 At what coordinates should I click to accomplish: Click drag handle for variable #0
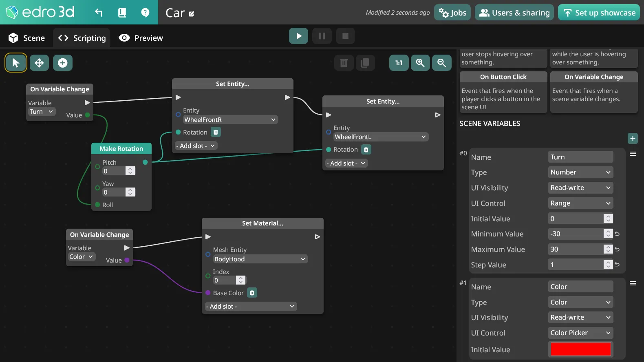(633, 154)
